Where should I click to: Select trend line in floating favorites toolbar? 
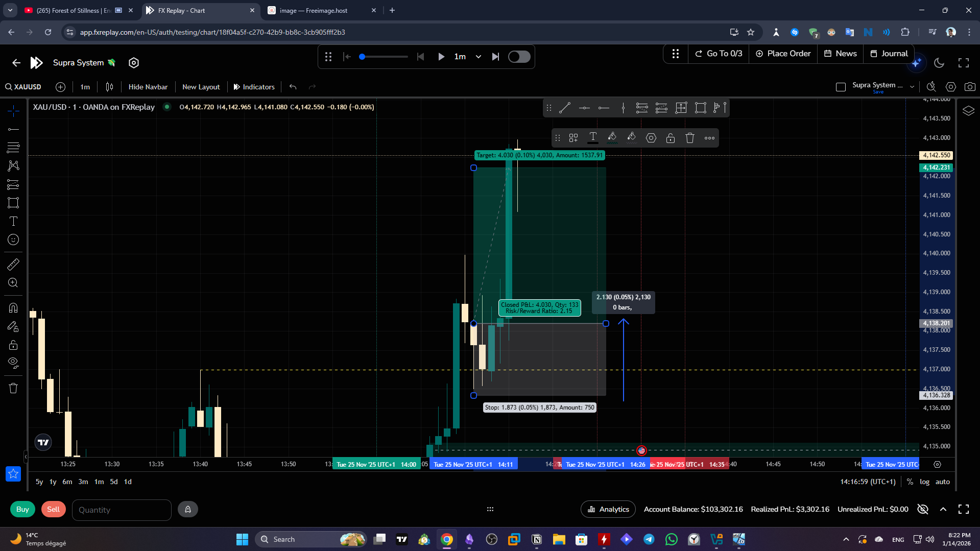pyautogui.click(x=565, y=108)
